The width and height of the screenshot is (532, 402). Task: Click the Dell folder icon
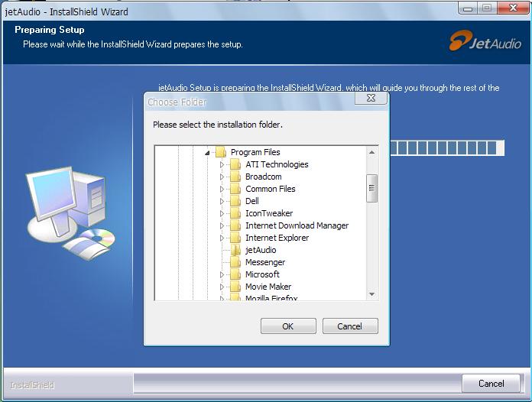click(235, 201)
